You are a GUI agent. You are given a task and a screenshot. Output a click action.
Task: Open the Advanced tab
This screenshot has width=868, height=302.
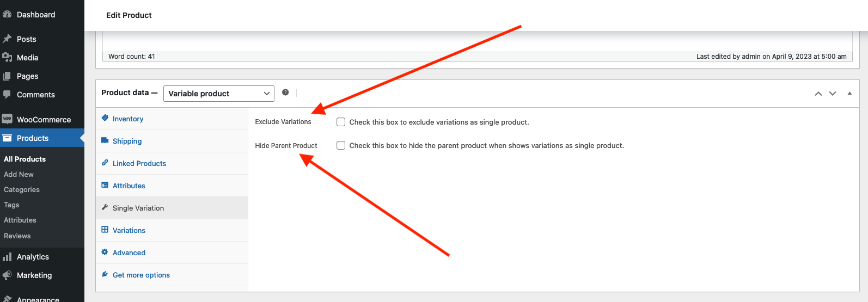[x=172, y=252]
